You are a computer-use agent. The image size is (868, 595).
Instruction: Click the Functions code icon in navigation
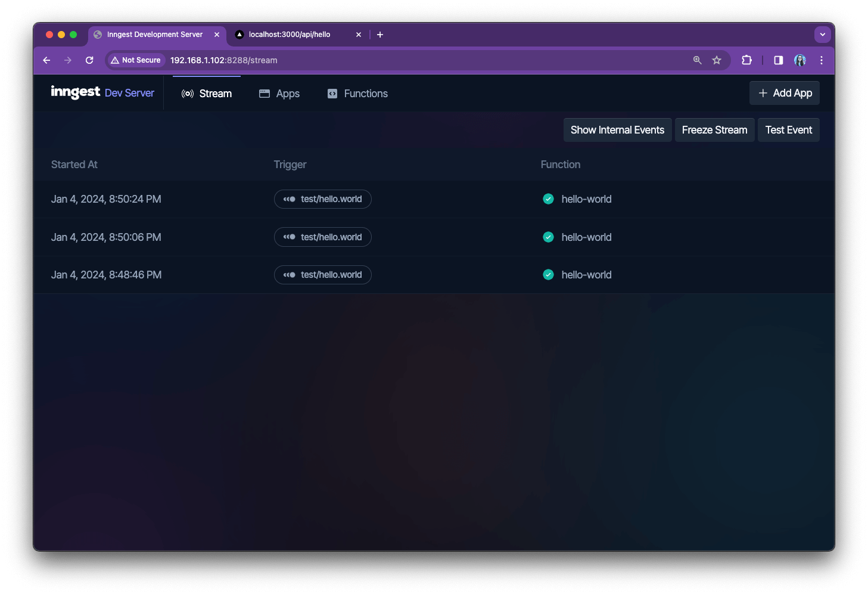(x=332, y=94)
